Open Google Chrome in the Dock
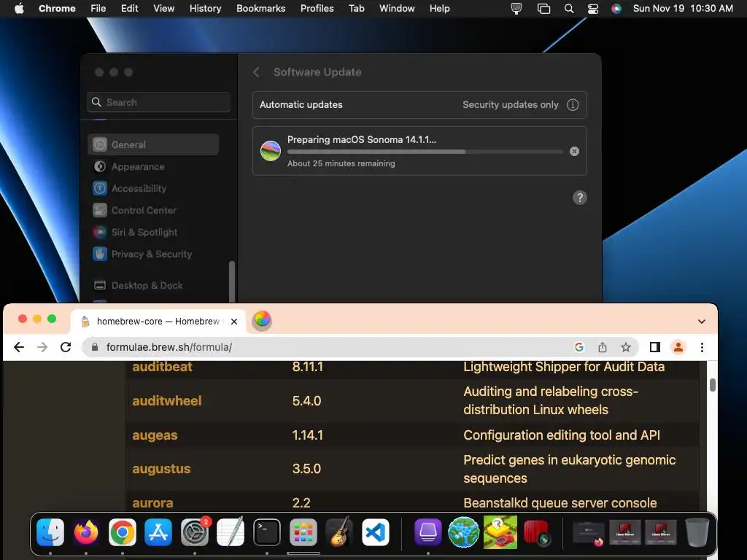 [123, 532]
